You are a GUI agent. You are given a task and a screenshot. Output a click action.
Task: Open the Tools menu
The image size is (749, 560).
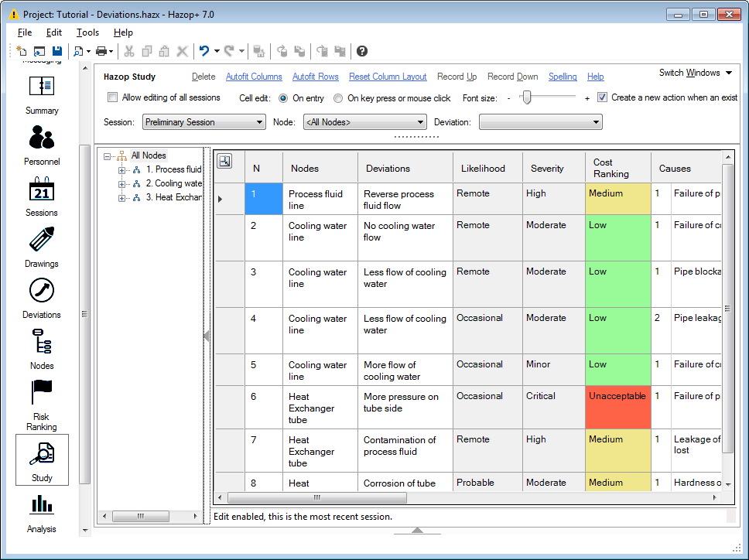(87, 32)
